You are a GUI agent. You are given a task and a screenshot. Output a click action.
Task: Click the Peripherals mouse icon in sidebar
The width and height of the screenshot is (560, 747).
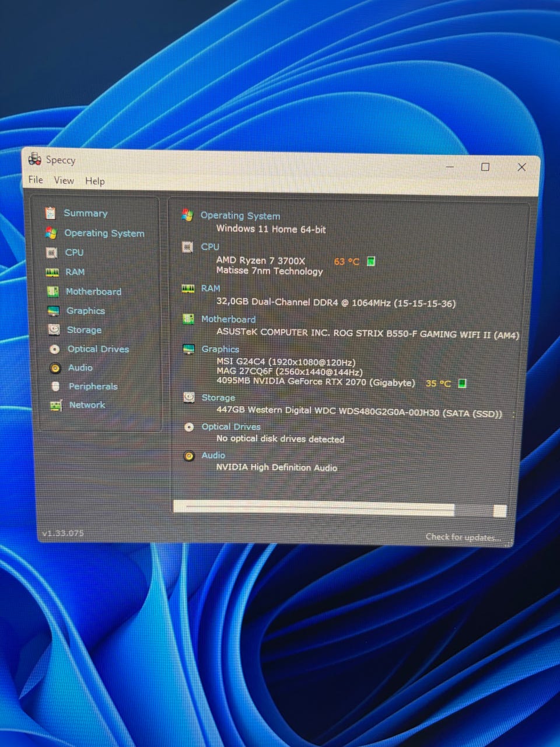pyautogui.click(x=55, y=386)
